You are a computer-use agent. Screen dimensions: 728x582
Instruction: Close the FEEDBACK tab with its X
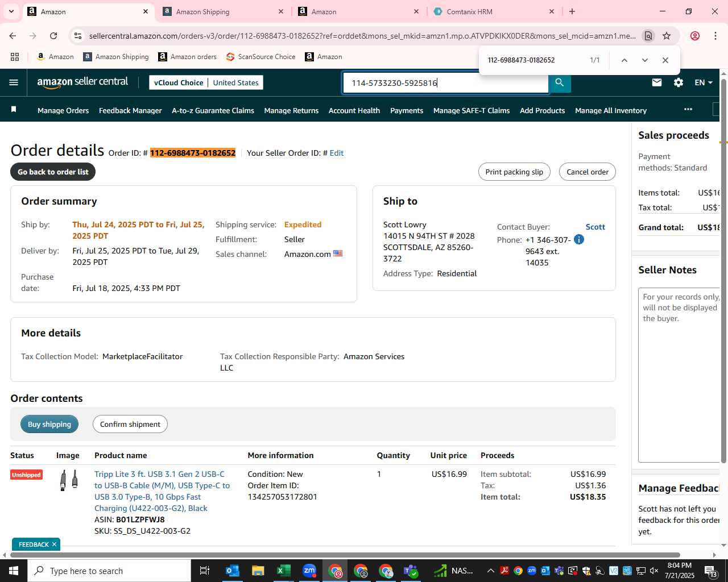coord(55,544)
